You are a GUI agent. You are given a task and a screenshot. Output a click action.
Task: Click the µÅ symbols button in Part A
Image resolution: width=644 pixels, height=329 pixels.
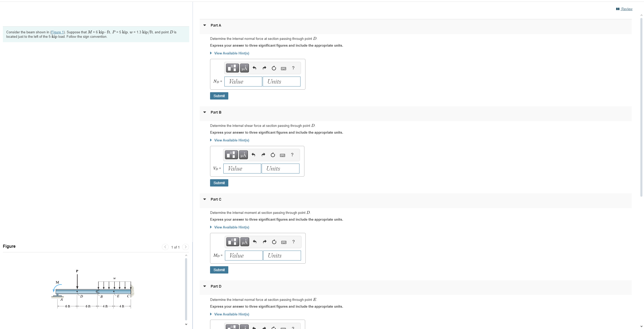pyautogui.click(x=244, y=68)
